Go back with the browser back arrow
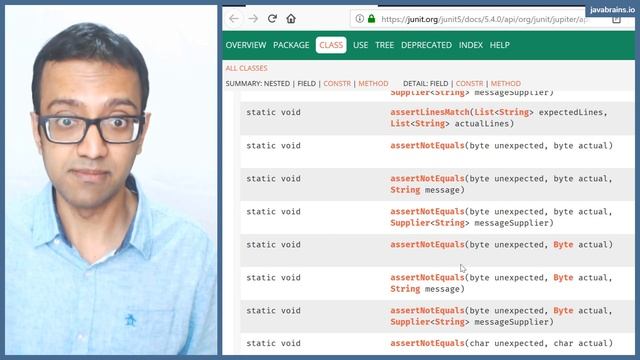 click(x=234, y=19)
